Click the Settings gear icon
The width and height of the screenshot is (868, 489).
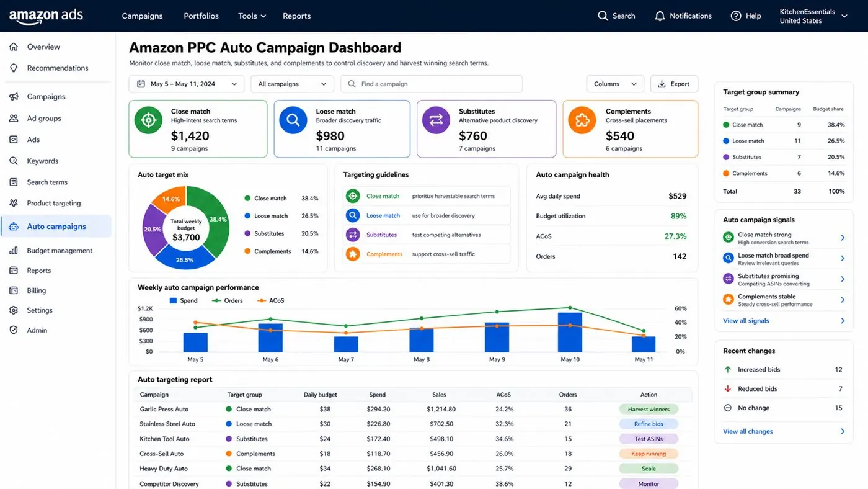(14, 310)
